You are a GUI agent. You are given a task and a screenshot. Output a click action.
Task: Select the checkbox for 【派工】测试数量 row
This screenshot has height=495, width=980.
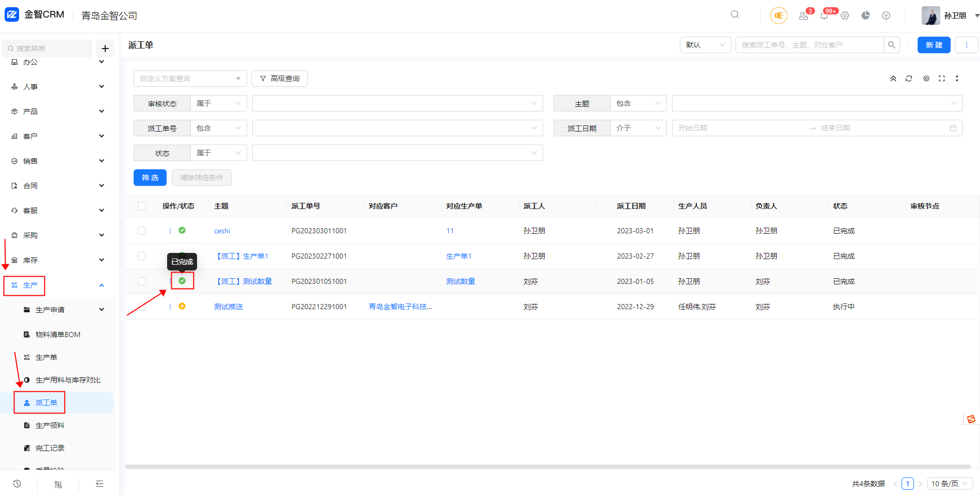tap(142, 281)
